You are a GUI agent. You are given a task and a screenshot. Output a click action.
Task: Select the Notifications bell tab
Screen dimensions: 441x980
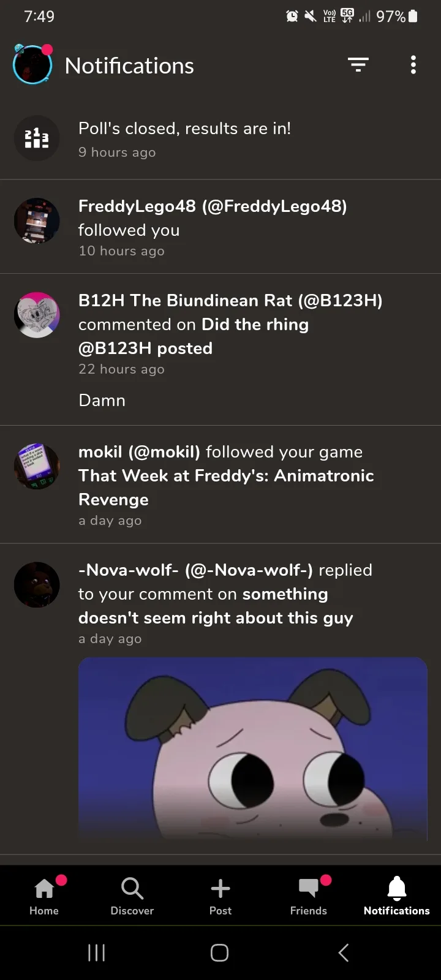(397, 895)
